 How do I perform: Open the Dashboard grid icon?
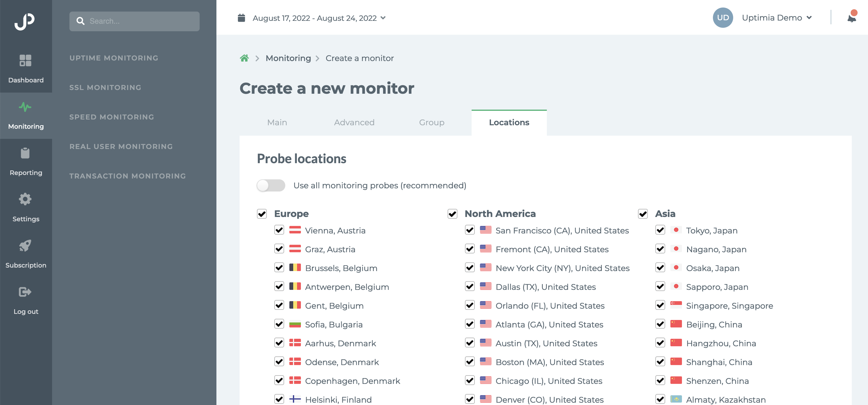pos(25,61)
